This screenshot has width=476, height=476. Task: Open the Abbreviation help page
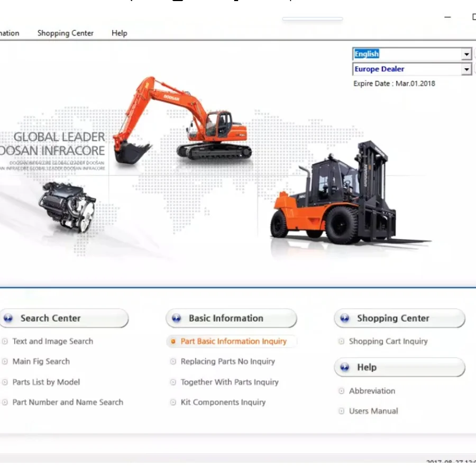(372, 391)
